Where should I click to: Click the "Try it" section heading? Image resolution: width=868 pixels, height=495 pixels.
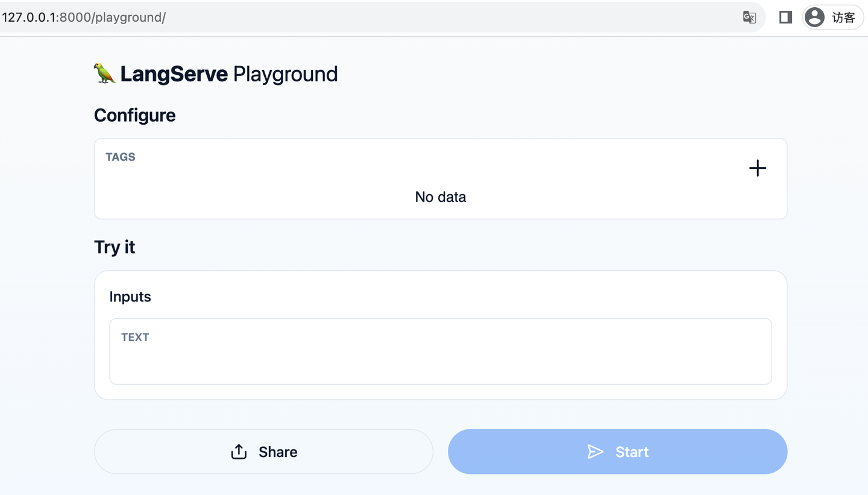point(115,247)
